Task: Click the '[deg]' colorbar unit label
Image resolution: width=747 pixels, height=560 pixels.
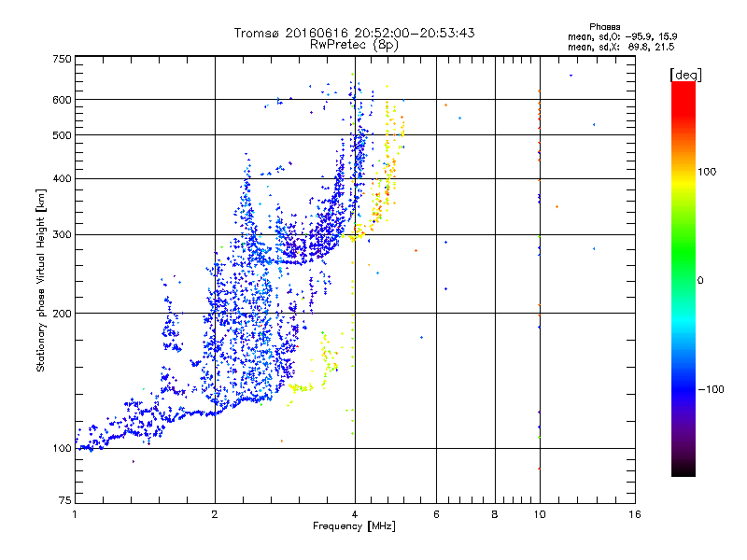Action: [x=685, y=75]
